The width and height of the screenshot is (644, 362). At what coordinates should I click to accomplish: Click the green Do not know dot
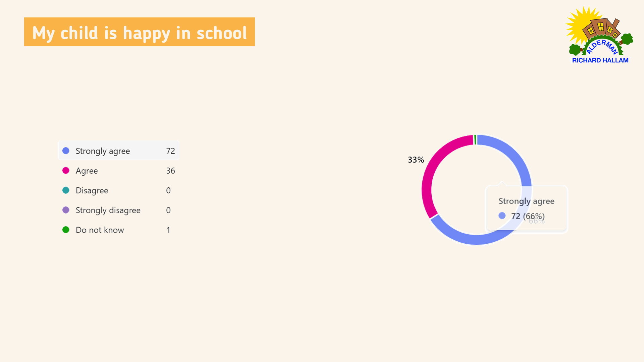[66, 230]
